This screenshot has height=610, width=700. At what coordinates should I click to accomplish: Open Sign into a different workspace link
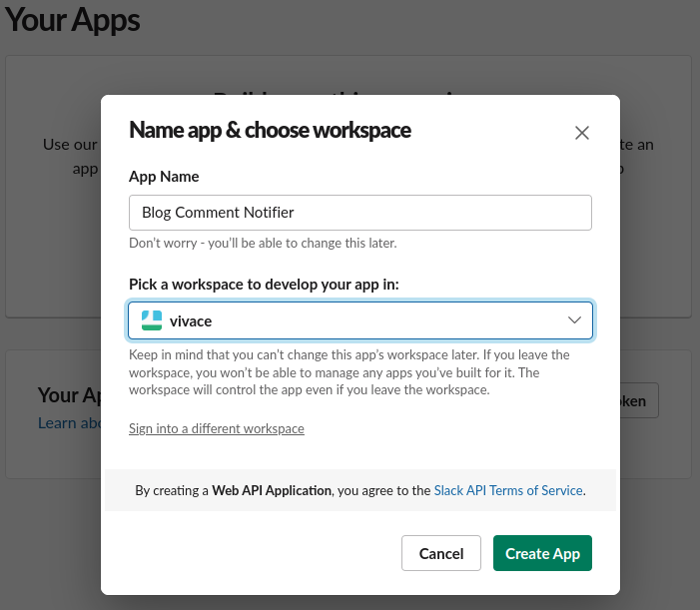[217, 428]
